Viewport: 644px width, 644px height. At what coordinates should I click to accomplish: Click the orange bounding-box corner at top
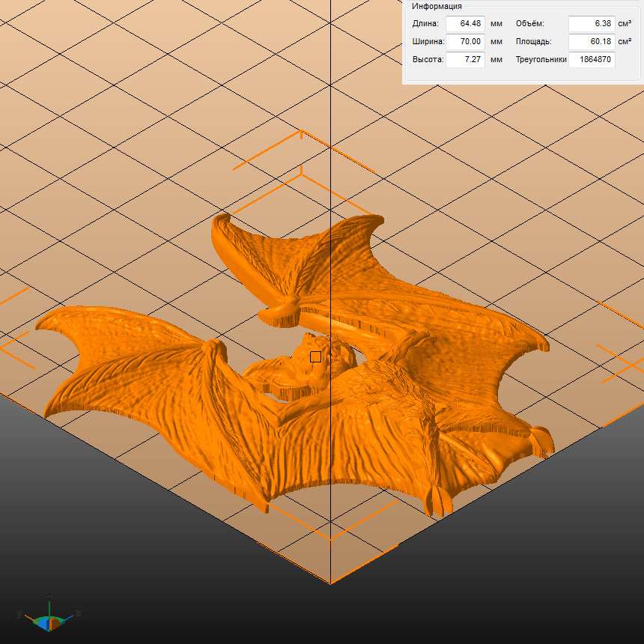click(x=301, y=133)
